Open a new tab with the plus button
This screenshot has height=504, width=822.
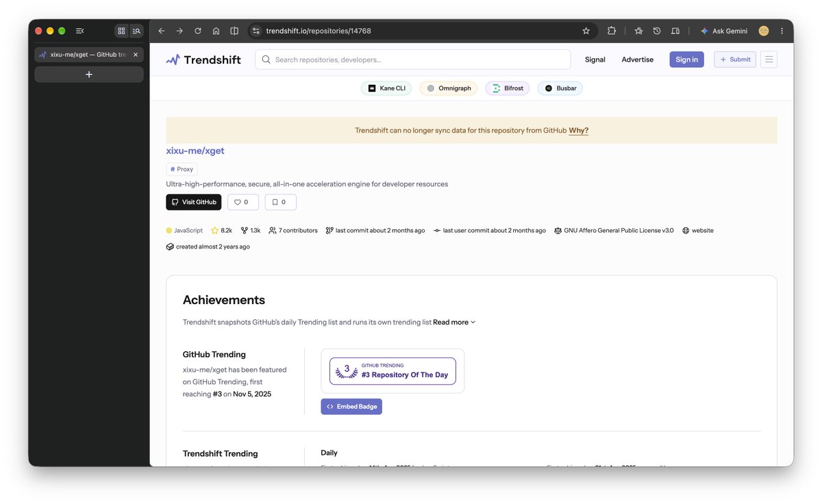tap(89, 75)
